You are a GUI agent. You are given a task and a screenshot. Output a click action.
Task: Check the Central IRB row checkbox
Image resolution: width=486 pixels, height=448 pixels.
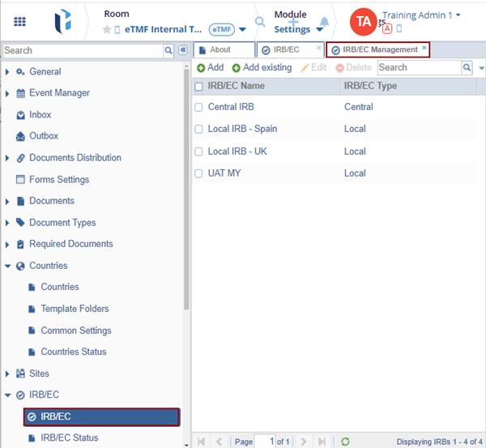[x=199, y=107]
